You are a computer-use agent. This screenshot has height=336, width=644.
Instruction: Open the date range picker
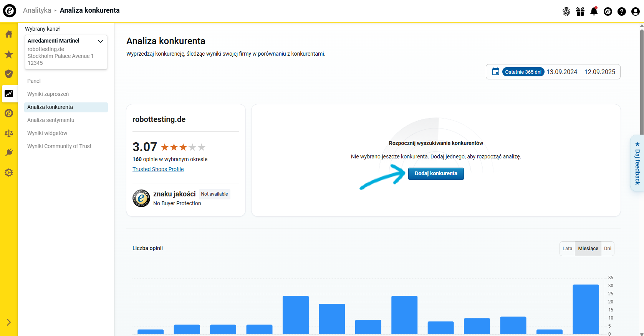(x=553, y=72)
